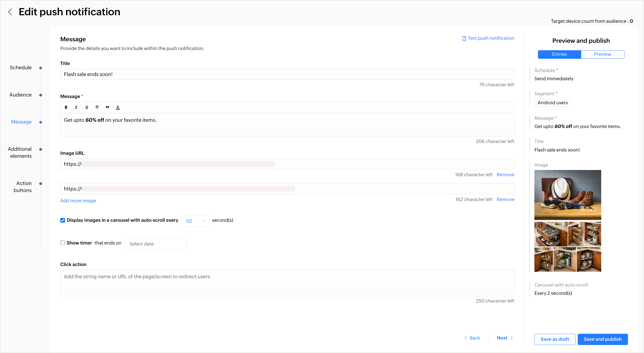Screen dimensions: 644x353
Task: Uncheck Display images in a carousel checkbox
Action: (x=63, y=220)
